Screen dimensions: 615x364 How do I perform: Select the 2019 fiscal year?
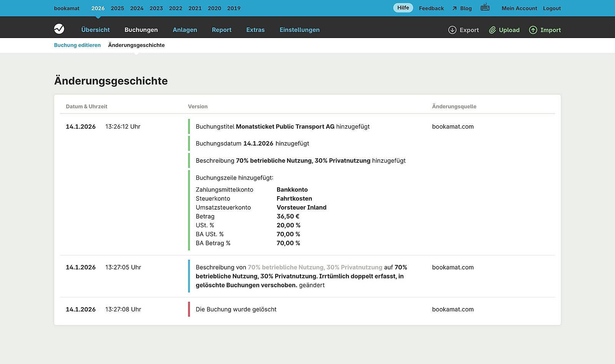[x=234, y=8]
